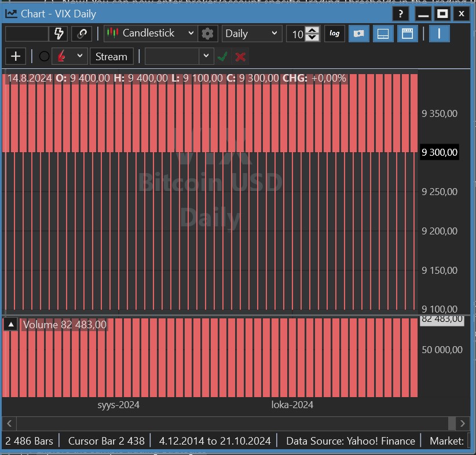The width and height of the screenshot is (476, 455).
Task: Select the red drawing pen tool
Action: click(62, 56)
